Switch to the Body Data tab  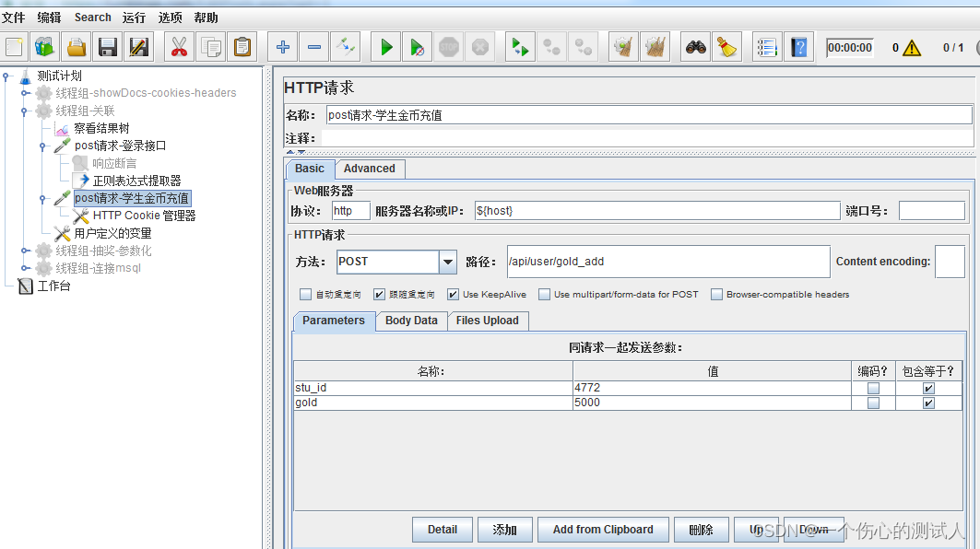point(411,321)
